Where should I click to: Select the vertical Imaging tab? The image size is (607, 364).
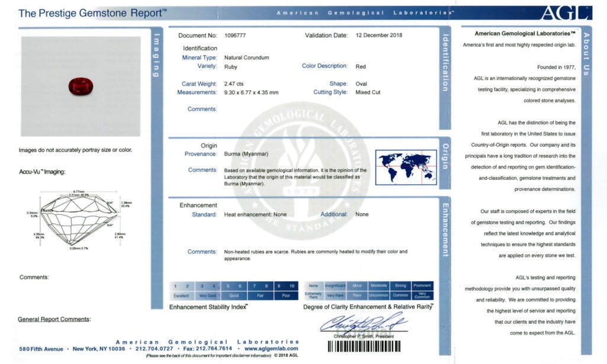point(157,56)
